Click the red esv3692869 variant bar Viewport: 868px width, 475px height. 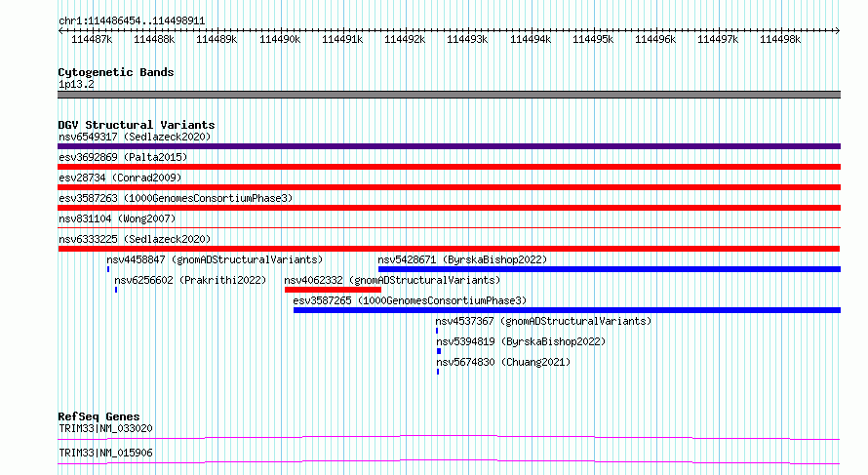[449, 167]
